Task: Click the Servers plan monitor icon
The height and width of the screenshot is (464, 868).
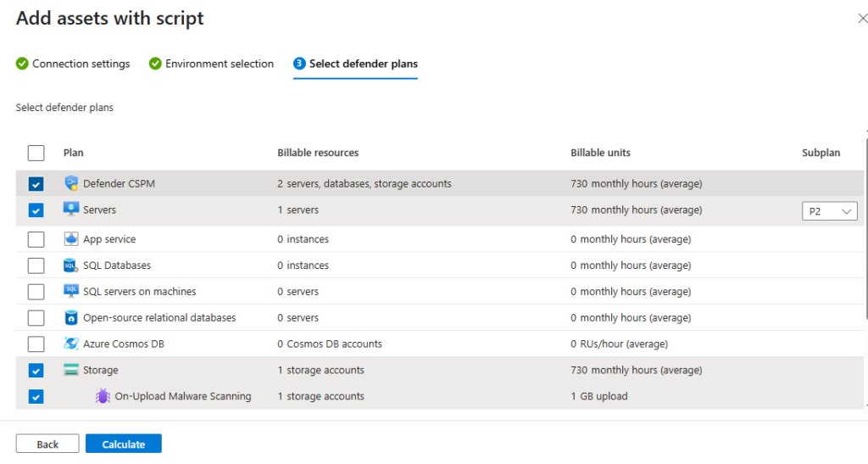Action: pyautogui.click(x=71, y=210)
